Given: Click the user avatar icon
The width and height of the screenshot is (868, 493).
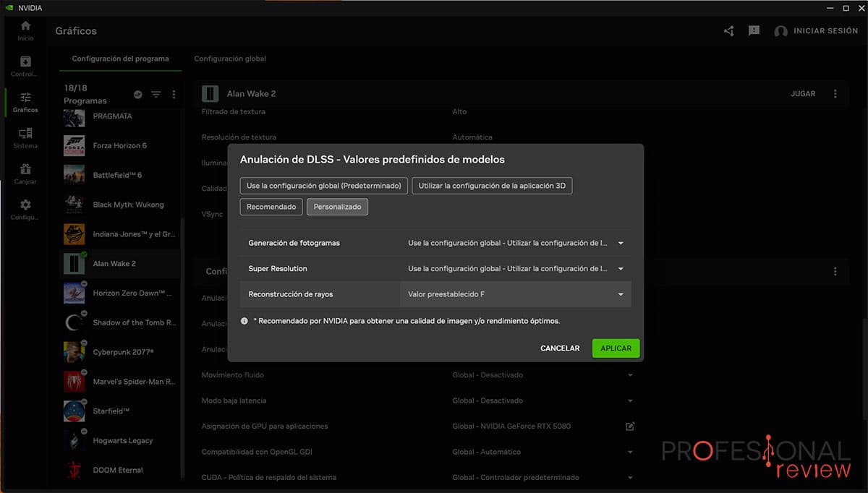Looking at the screenshot, I should 780,32.
